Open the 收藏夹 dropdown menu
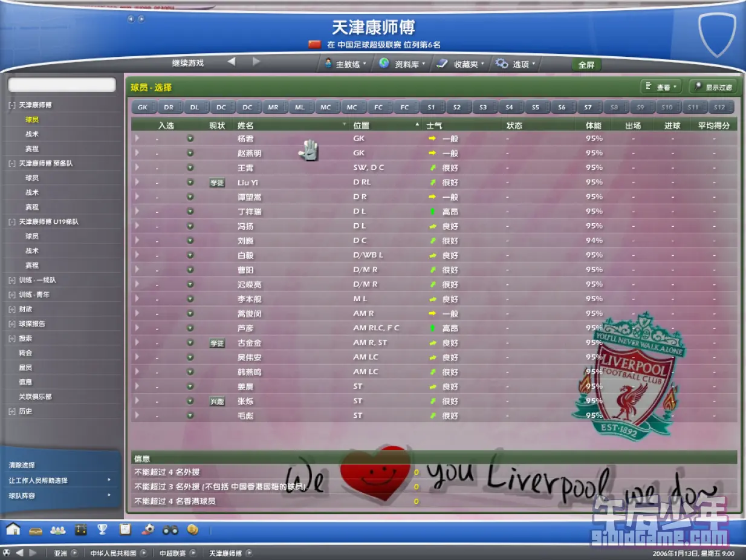The height and width of the screenshot is (560, 746). tap(461, 63)
